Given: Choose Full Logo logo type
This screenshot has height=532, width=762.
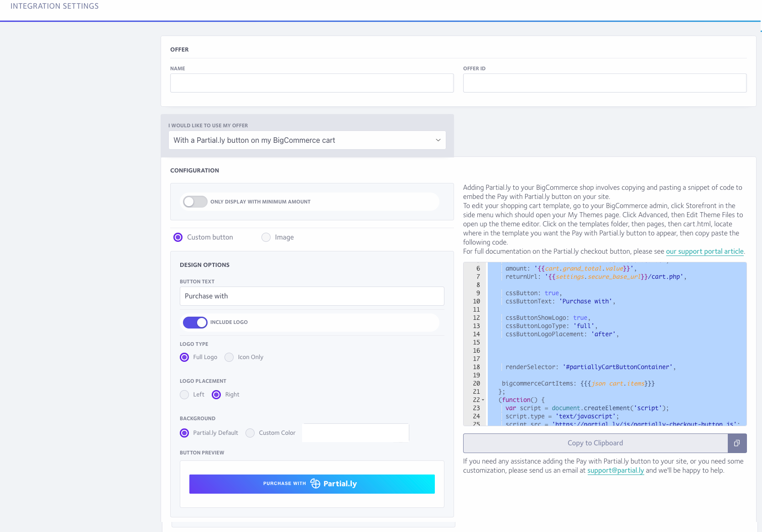Looking at the screenshot, I should point(184,357).
